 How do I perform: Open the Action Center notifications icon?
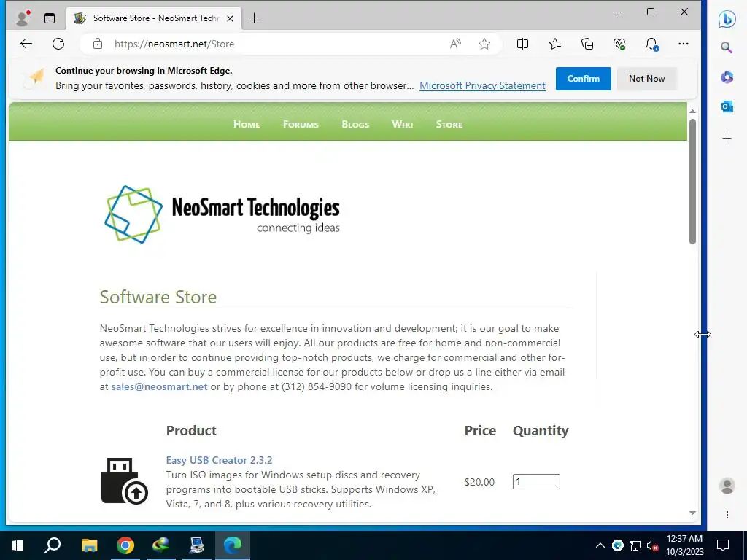coord(723,545)
